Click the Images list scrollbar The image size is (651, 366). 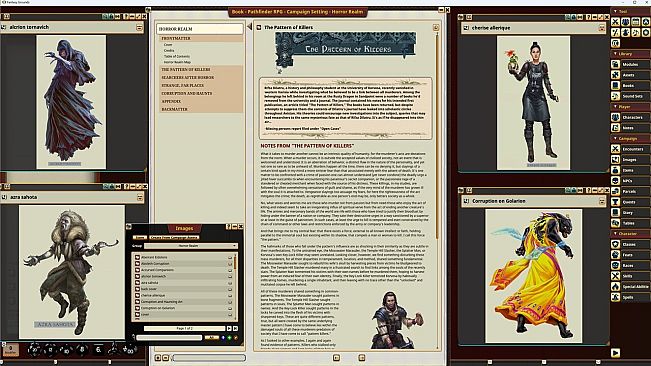(235, 262)
